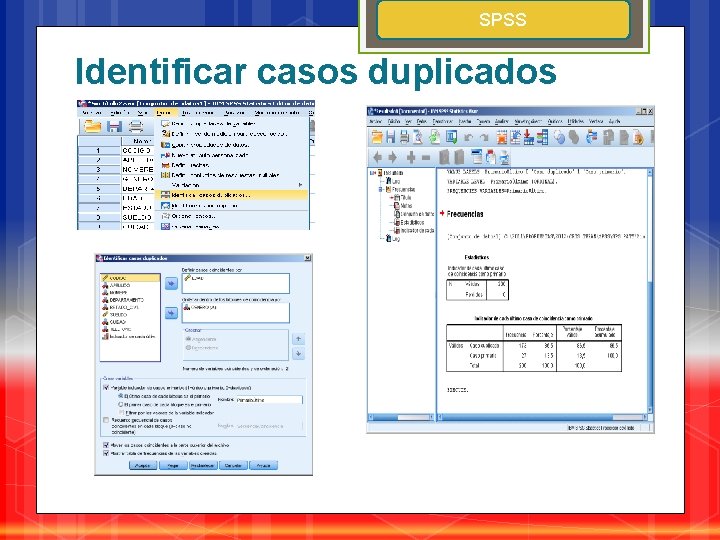Click the Aceptar button in dialog
Image resolution: width=720 pixels, height=540 pixels.
(x=143, y=466)
